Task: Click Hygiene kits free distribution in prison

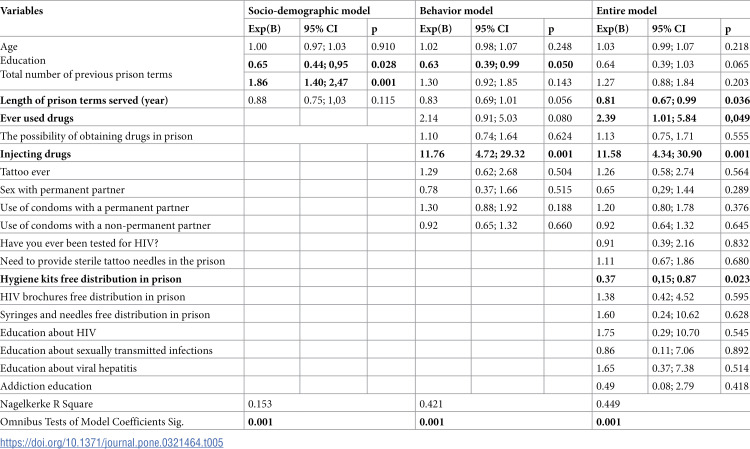Action: [91, 279]
